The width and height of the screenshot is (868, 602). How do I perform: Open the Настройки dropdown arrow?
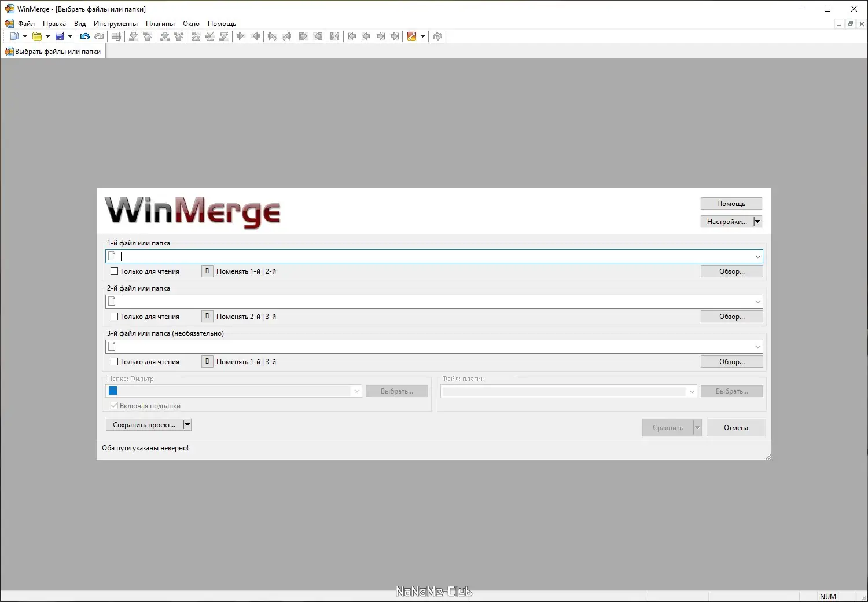coord(757,221)
